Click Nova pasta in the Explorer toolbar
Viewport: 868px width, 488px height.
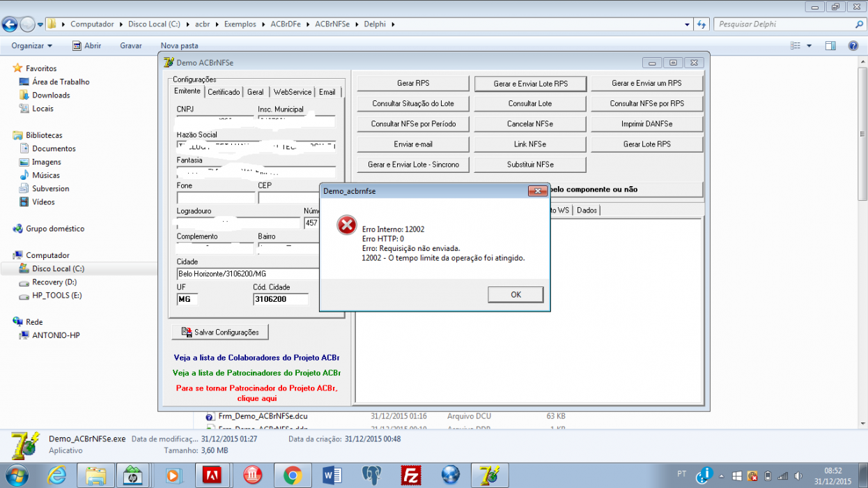[180, 46]
